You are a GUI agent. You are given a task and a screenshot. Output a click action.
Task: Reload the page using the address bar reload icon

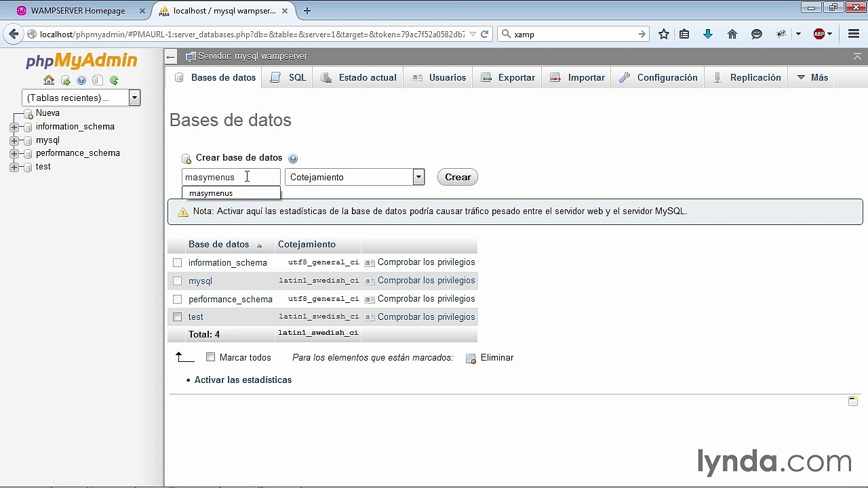tap(485, 34)
